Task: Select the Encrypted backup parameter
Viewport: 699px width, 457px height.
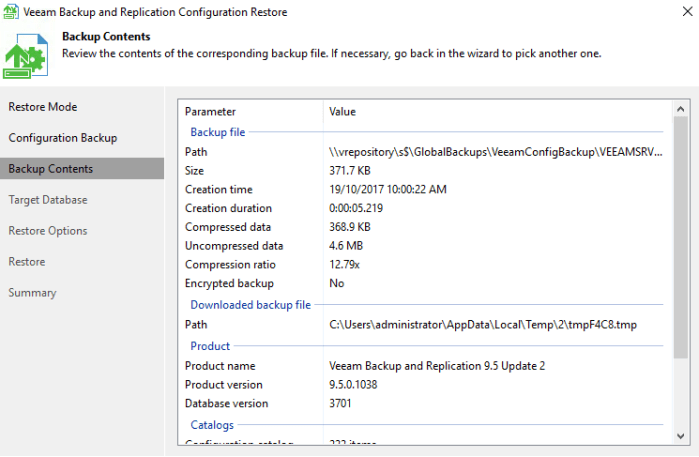Action: click(x=230, y=284)
